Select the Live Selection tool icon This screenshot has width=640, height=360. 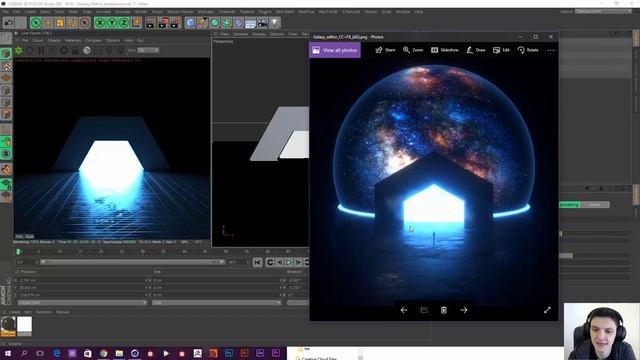[x=36, y=23]
